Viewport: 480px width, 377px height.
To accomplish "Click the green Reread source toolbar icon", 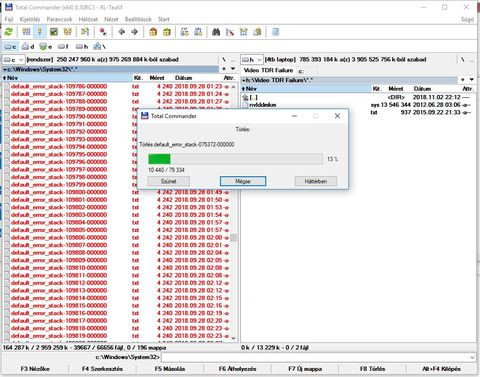I will [x=8, y=32].
